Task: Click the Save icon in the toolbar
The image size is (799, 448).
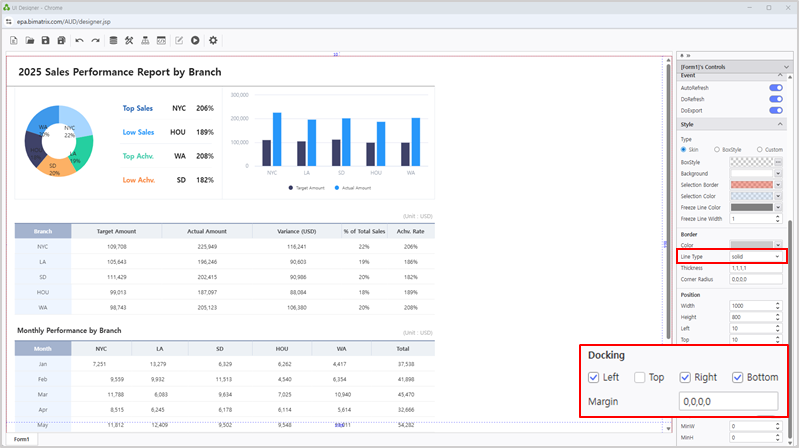Action: pyautogui.click(x=46, y=40)
